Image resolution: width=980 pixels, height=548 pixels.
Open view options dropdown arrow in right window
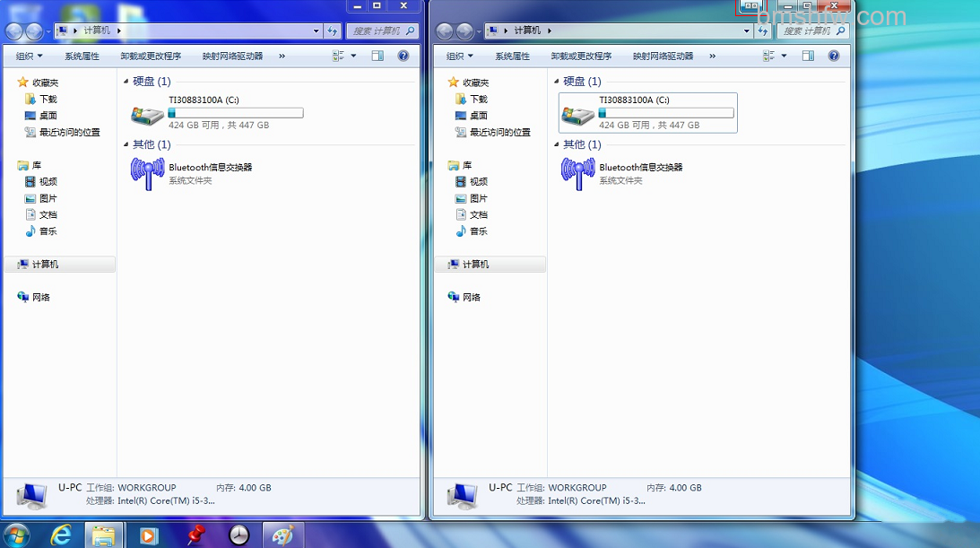click(784, 56)
